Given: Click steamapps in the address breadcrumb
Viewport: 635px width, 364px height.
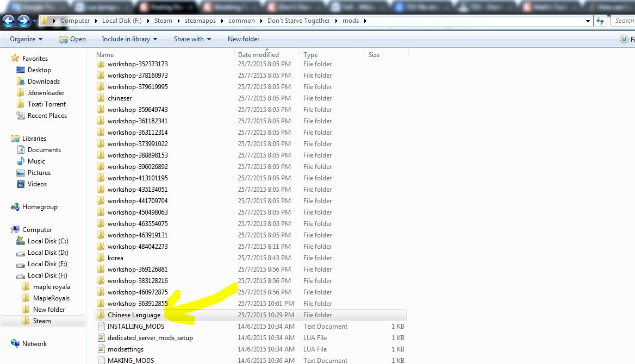Looking at the screenshot, I should pyautogui.click(x=201, y=21).
